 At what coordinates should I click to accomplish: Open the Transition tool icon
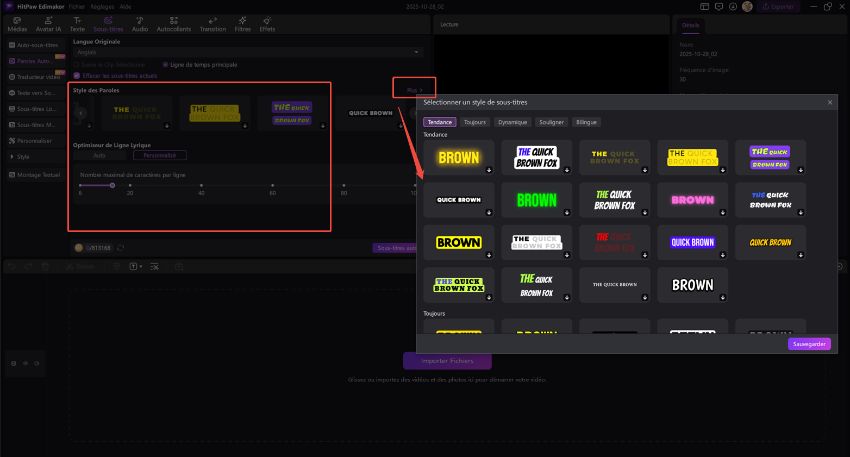coord(213,23)
